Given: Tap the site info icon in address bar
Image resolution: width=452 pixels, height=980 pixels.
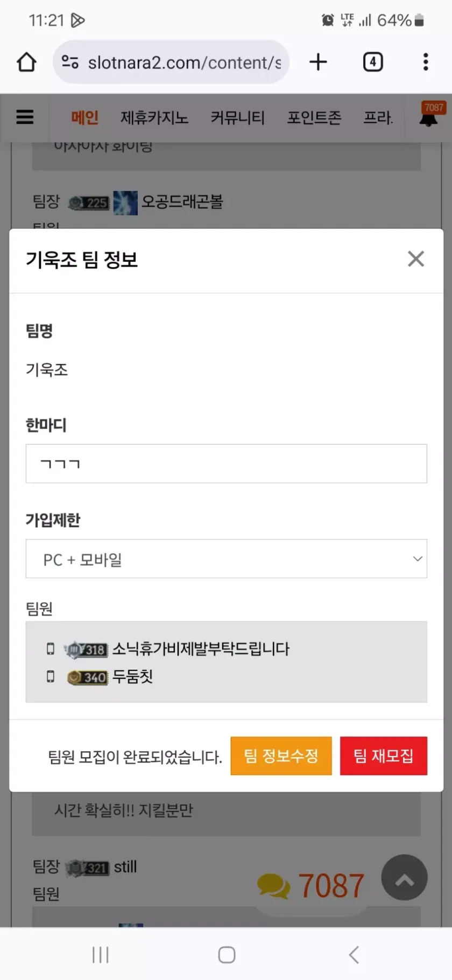Looking at the screenshot, I should [70, 62].
